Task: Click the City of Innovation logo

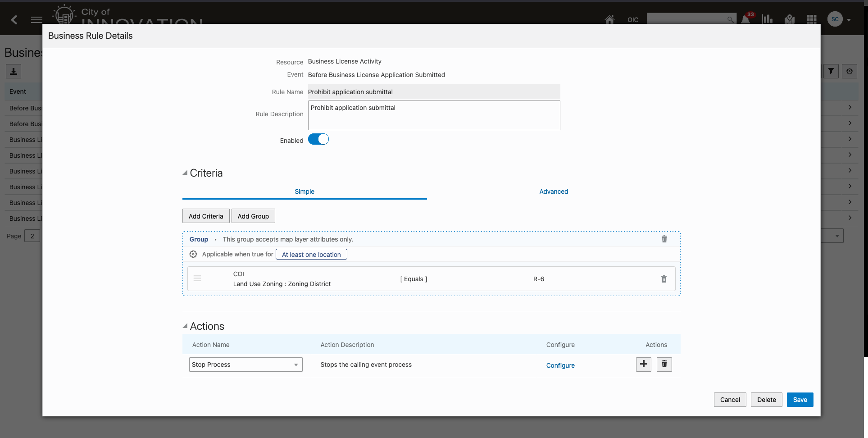Action: pyautogui.click(x=127, y=14)
